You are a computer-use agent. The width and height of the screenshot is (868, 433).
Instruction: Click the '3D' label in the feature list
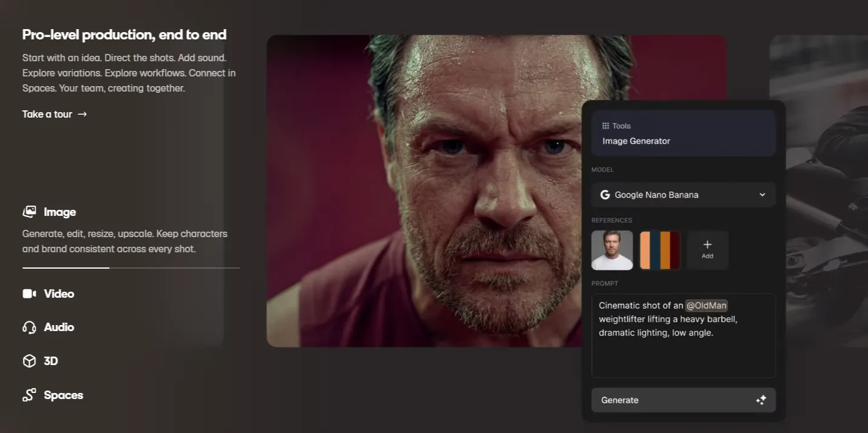pyautogui.click(x=51, y=361)
